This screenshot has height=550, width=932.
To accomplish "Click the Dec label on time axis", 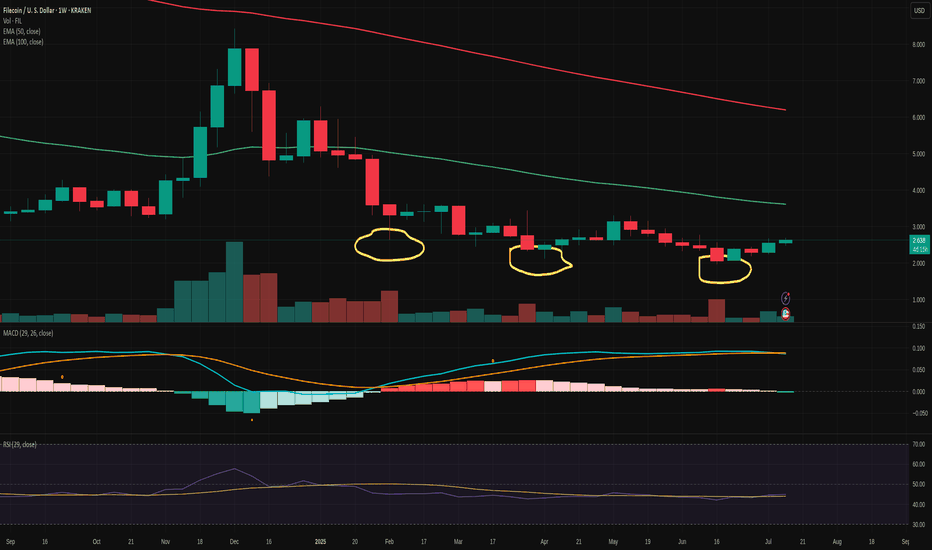I will tap(234, 542).
